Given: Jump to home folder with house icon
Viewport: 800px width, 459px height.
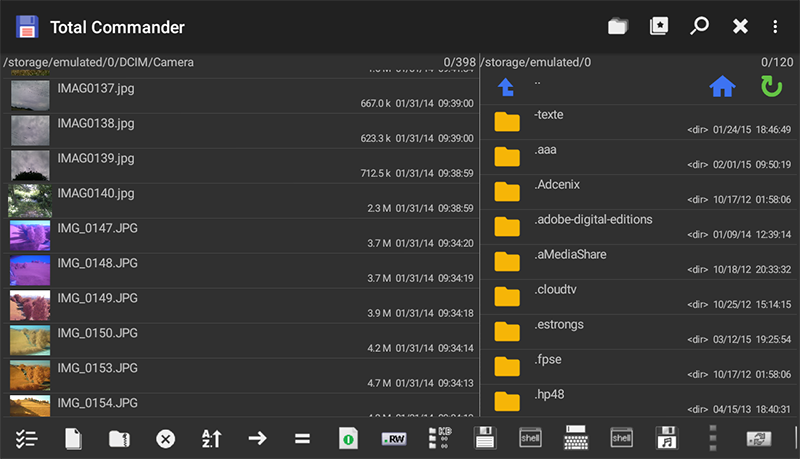Looking at the screenshot, I should point(722,86).
